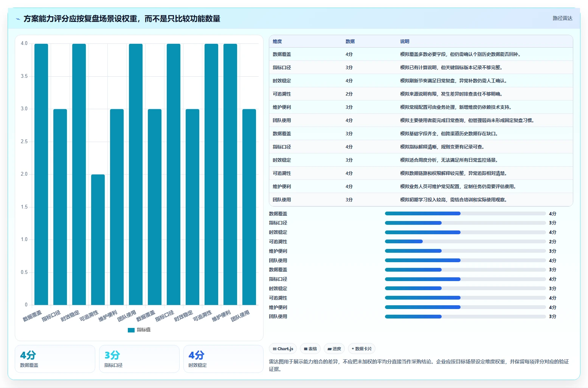Click the 说明 column header
The image size is (588, 388).
[x=405, y=42]
